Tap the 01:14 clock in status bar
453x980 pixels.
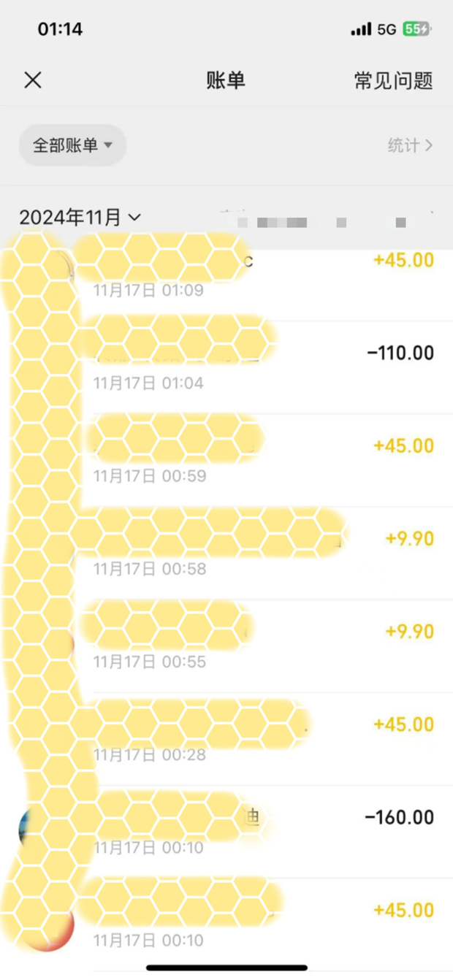[60, 29]
